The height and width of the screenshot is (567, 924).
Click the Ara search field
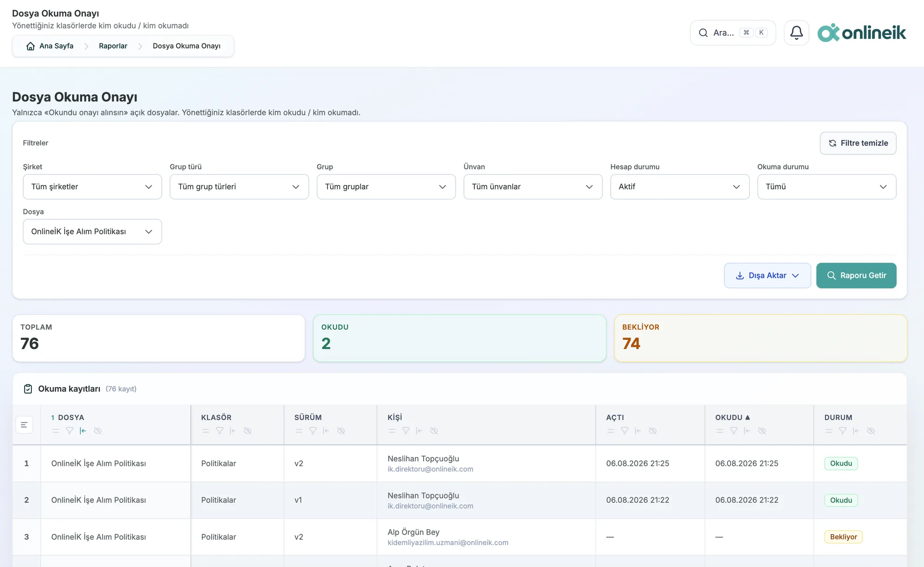pos(733,33)
